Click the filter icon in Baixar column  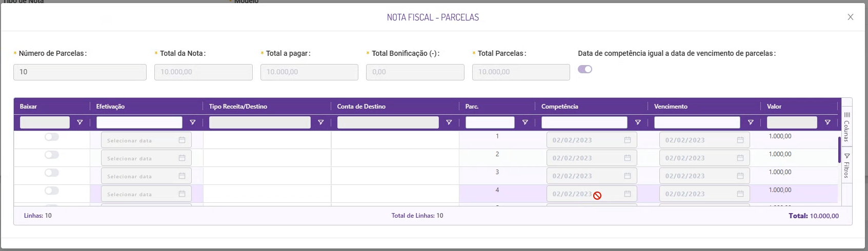[x=79, y=122]
